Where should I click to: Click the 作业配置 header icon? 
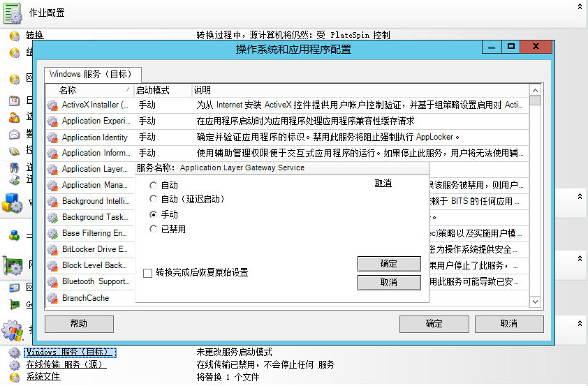13,13
